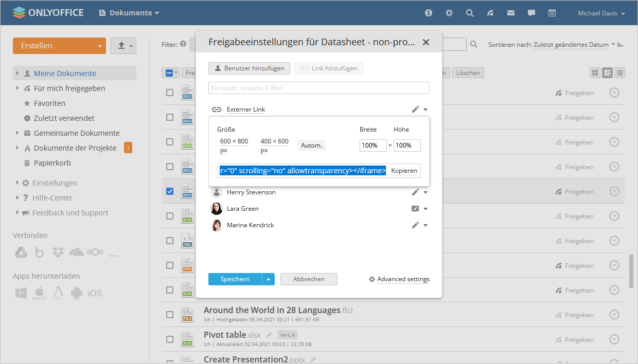
Task: Open the Speichern split-button arrow
Action: [x=269, y=279]
